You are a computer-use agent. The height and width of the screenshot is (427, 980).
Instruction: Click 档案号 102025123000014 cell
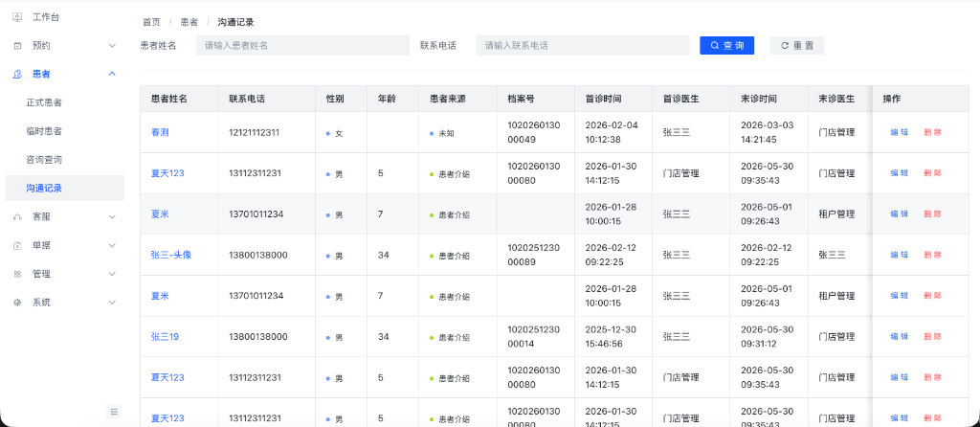pos(534,337)
